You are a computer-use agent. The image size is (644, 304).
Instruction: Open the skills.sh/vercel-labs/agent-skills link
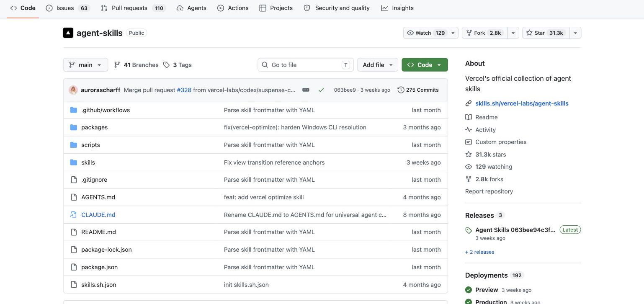(x=522, y=103)
